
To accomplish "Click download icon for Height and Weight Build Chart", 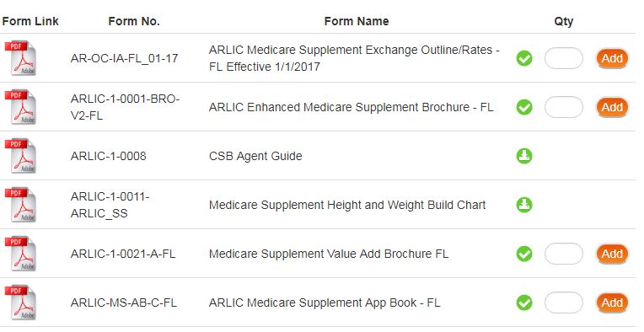I will (524, 205).
